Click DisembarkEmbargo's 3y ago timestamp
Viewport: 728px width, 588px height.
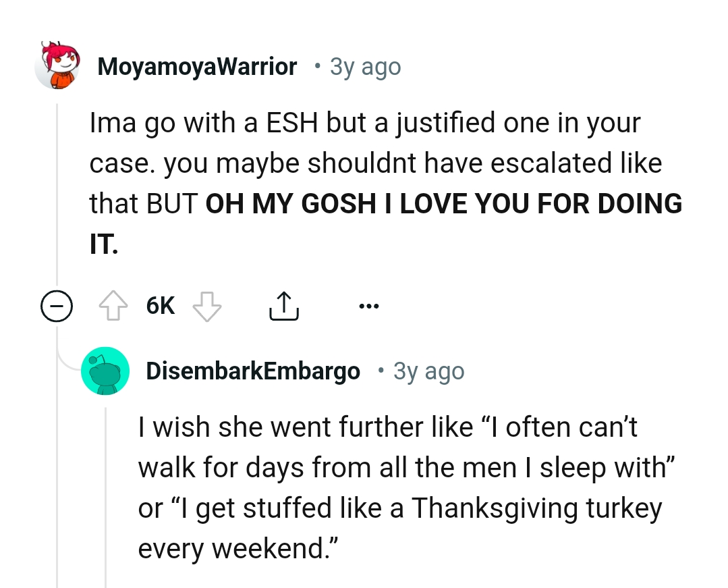point(428,371)
